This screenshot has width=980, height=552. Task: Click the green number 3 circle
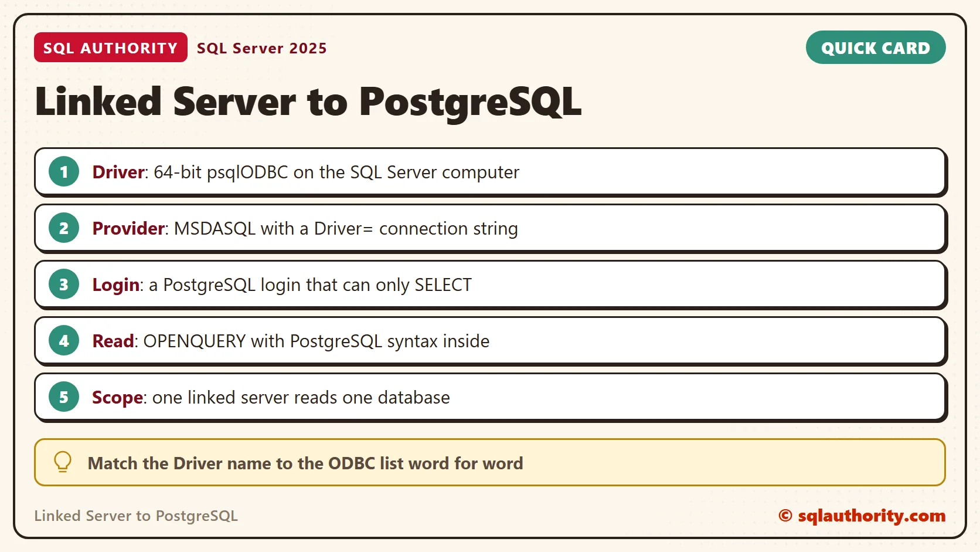coord(64,285)
